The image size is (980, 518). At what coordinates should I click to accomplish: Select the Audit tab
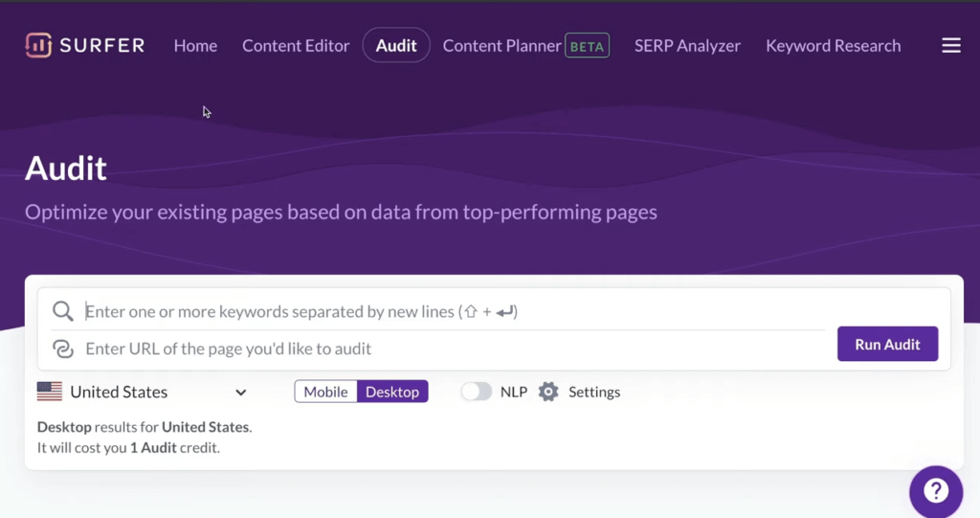tap(396, 45)
